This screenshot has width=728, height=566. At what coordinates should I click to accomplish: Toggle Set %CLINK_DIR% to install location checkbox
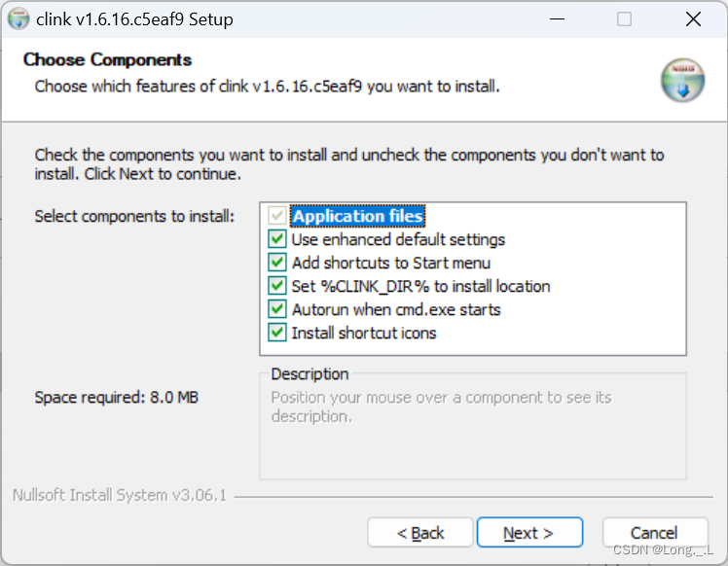277,286
